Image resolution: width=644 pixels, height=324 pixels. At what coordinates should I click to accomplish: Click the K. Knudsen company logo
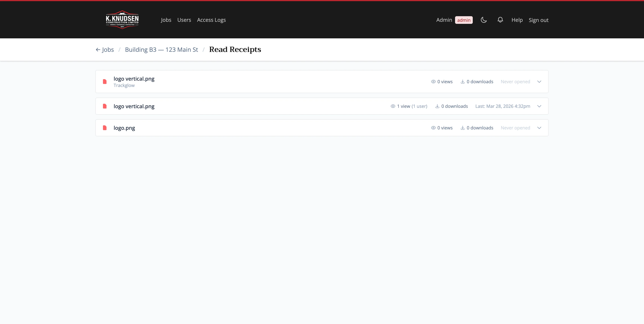(x=122, y=20)
